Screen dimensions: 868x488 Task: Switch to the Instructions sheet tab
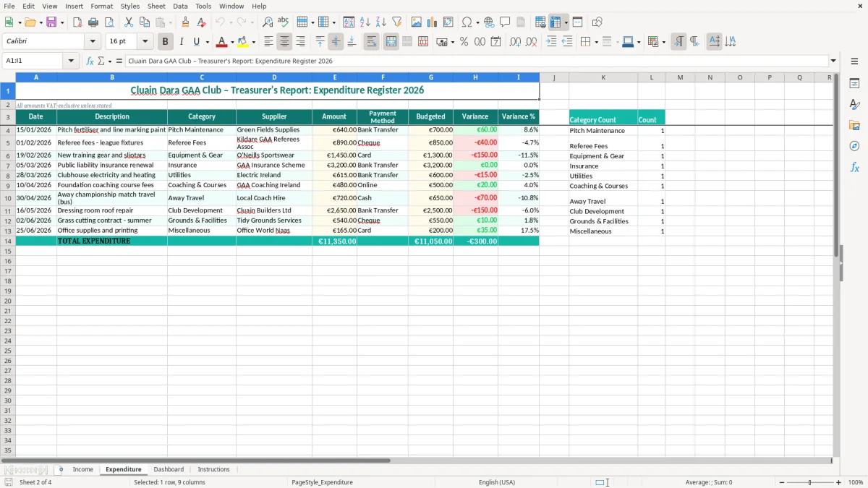pyautogui.click(x=213, y=469)
